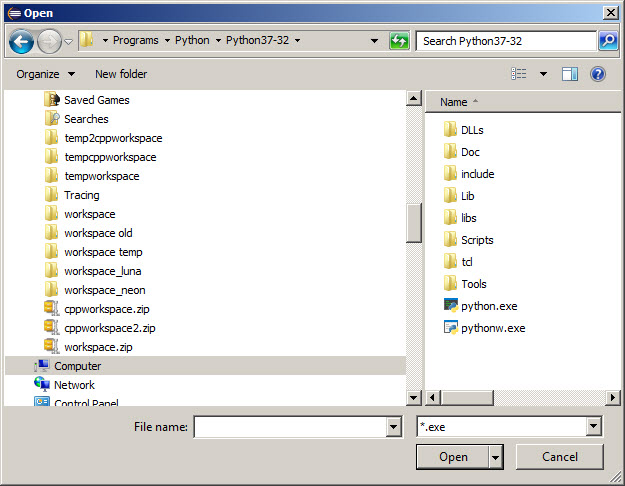This screenshot has width=625, height=486.
Task: Click the green Refresh button in address bar
Action: click(x=399, y=41)
